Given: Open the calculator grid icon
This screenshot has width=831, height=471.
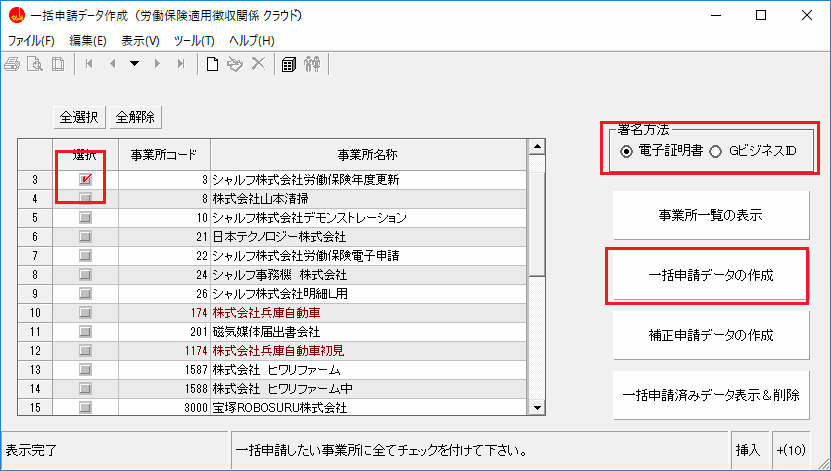Looking at the screenshot, I should (288, 64).
